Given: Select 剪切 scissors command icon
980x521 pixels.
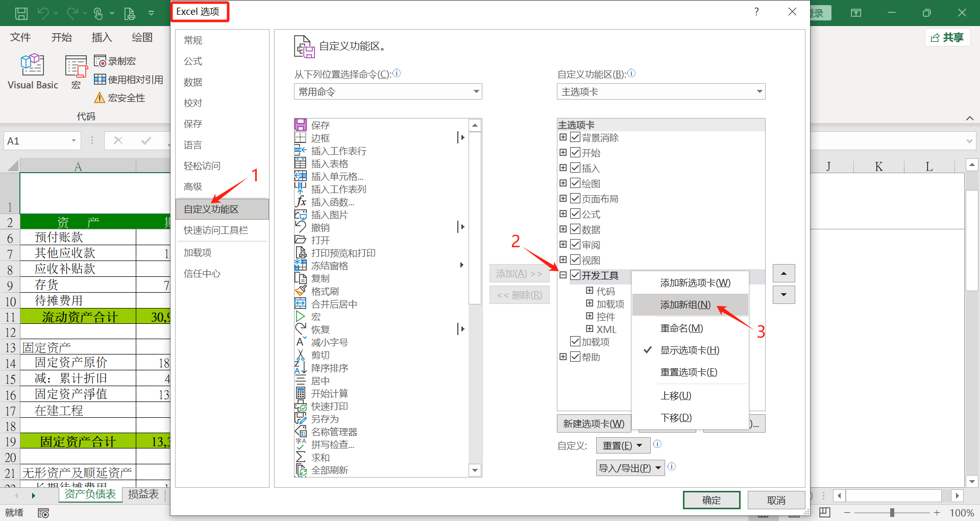Looking at the screenshot, I should click(301, 354).
